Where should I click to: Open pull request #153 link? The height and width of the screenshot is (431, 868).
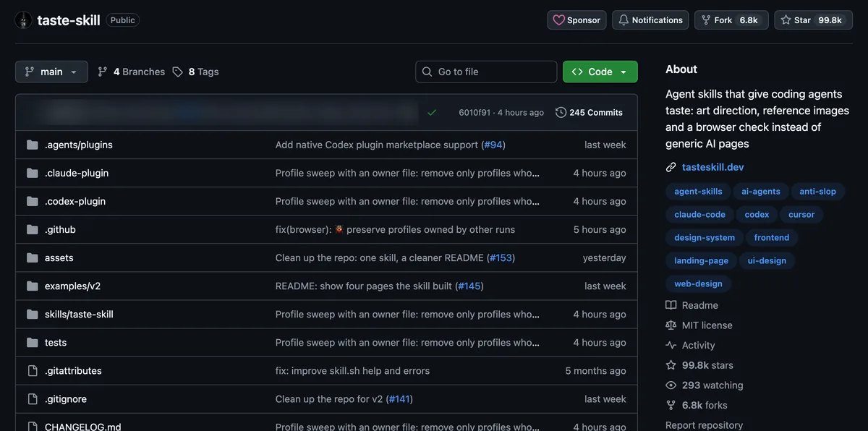click(x=501, y=257)
